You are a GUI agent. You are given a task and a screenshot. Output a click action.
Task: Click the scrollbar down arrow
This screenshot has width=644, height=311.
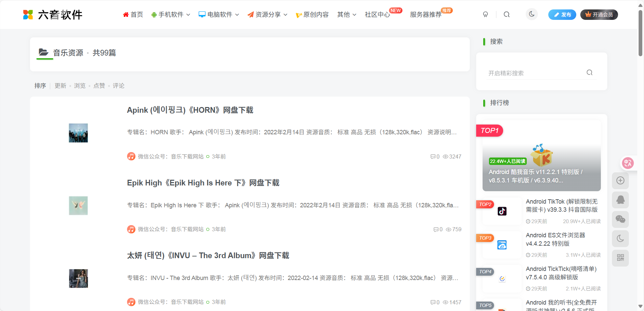point(640,306)
